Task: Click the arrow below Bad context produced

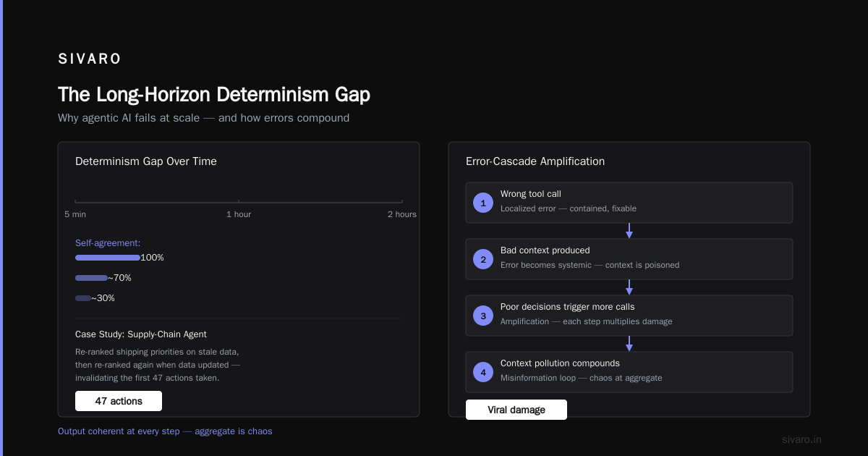Action: click(x=629, y=287)
